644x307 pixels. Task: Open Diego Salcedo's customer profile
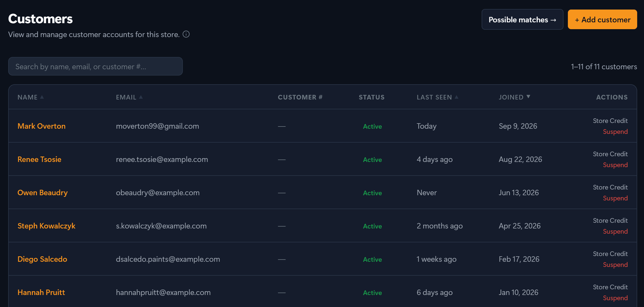click(x=42, y=259)
